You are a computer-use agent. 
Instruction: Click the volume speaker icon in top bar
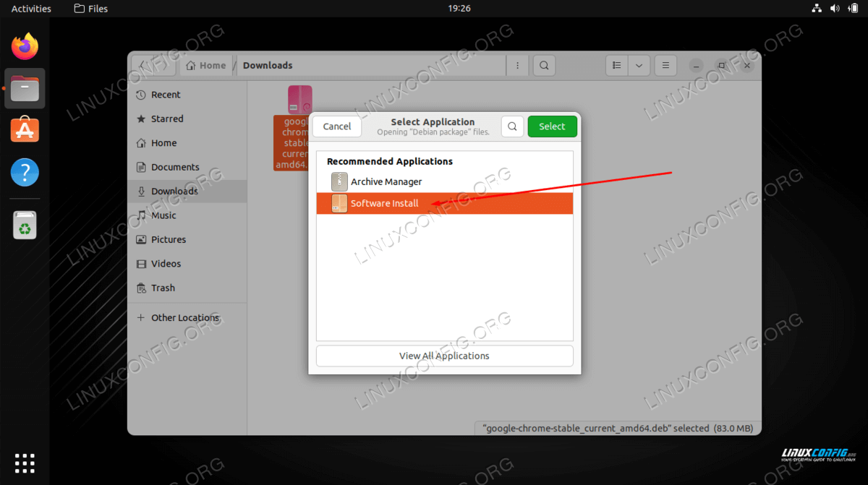coord(834,9)
